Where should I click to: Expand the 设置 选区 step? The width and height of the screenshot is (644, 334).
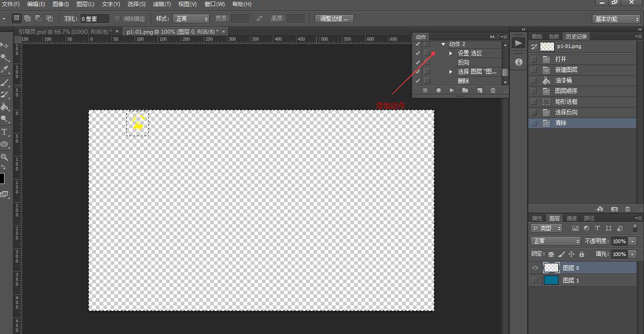tap(451, 54)
